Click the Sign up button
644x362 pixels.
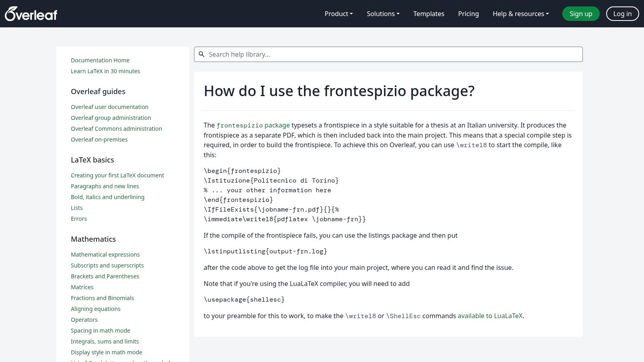point(581,14)
